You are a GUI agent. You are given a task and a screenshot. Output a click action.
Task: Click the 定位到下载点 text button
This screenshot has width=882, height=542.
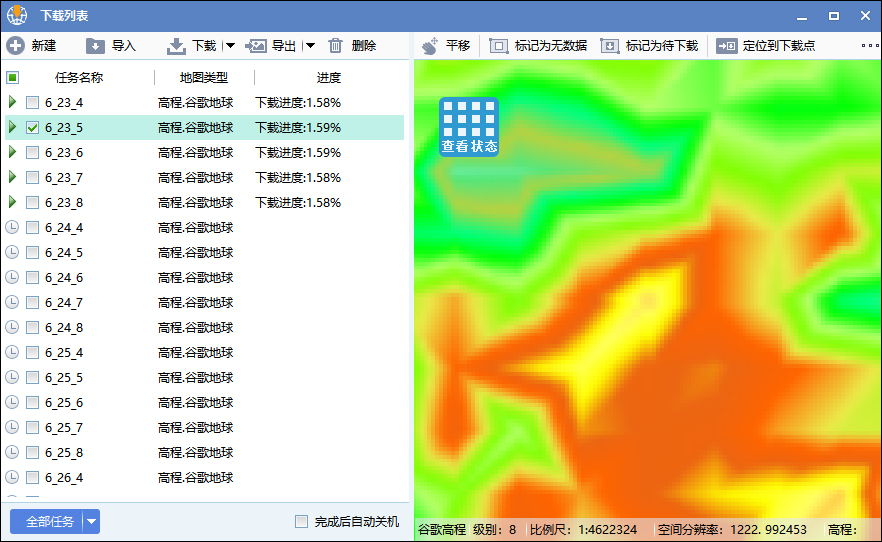779,46
